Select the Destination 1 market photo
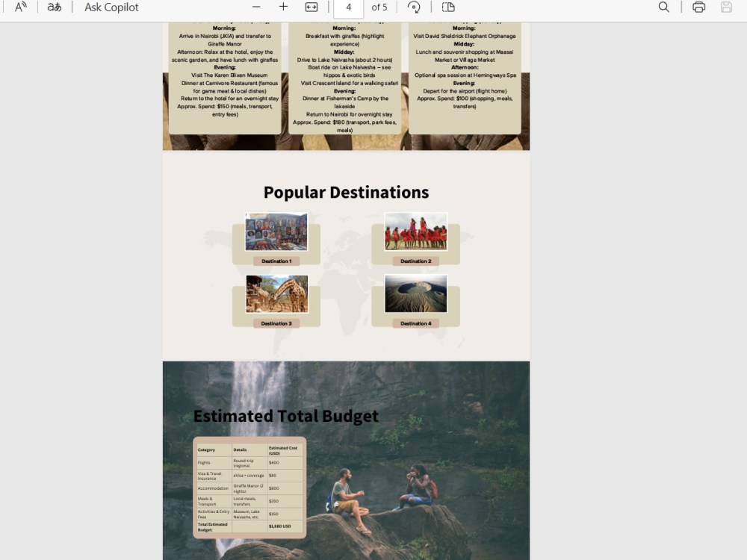The height and width of the screenshot is (560, 747). point(276,232)
